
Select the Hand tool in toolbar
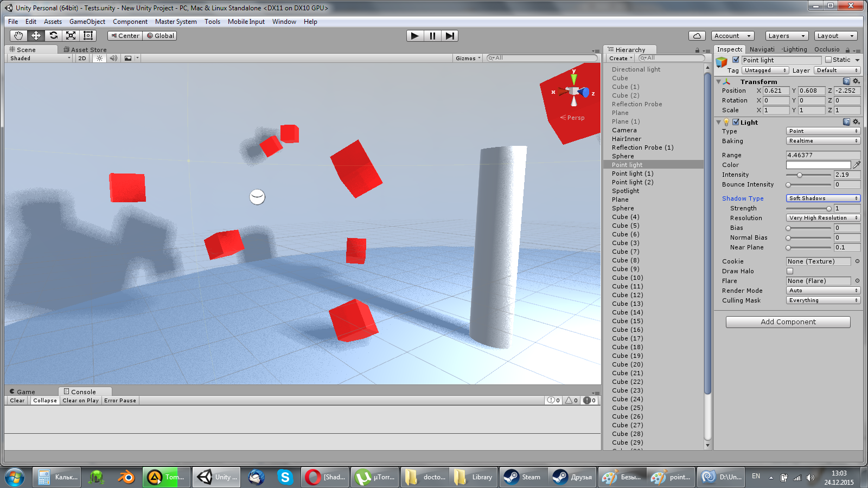18,36
